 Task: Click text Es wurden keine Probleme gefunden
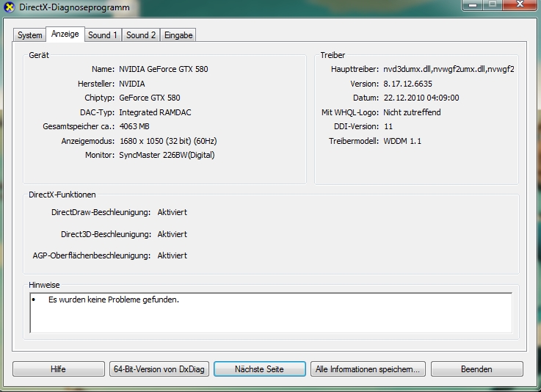pyautogui.click(x=114, y=300)
